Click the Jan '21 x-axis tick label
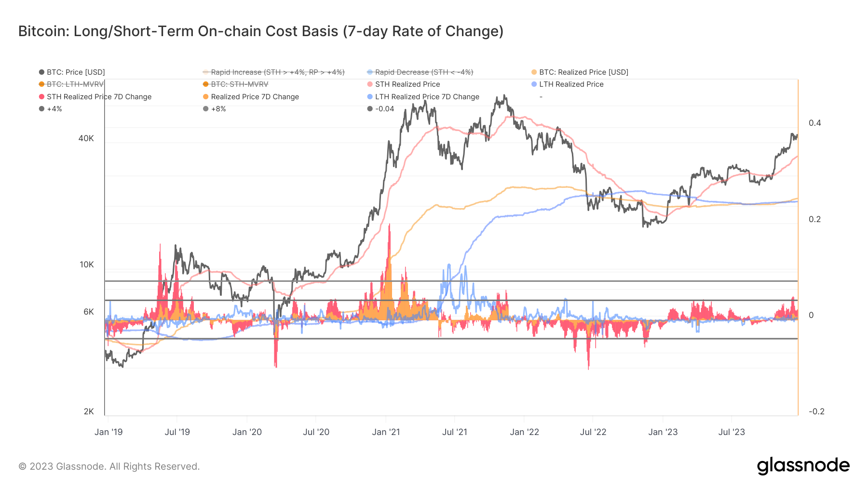This screenshot has height=488, width=868. (386, 432)
